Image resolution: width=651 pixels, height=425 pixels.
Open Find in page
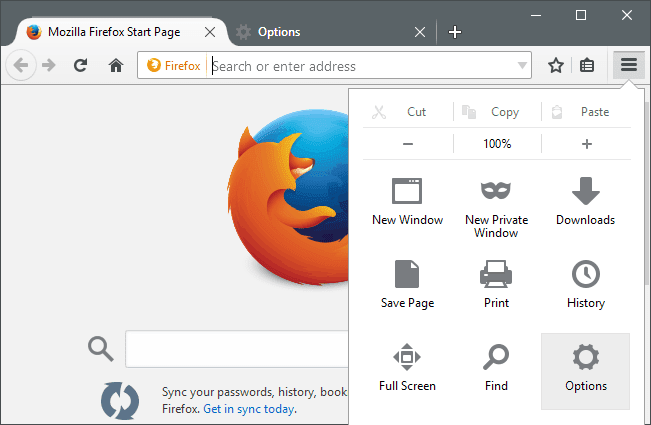point(496,368)
